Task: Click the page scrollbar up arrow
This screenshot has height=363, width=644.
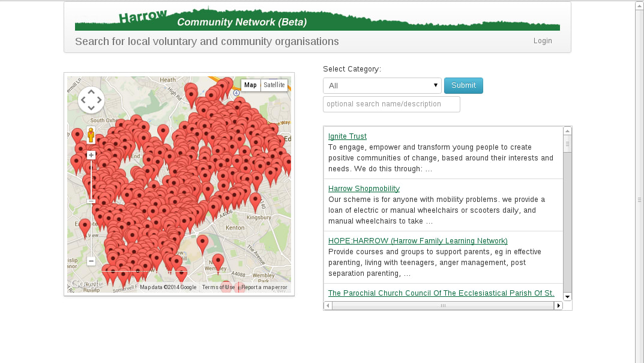Action: pyautogui.click(x=639, y=6)
